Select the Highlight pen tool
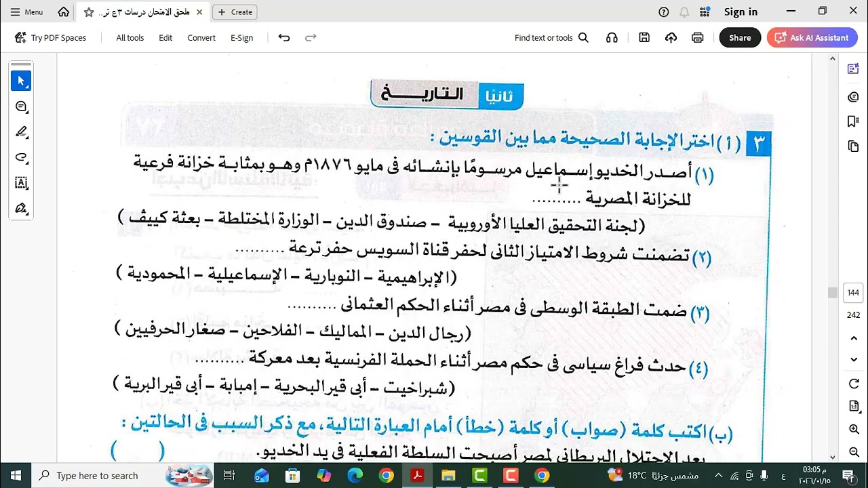Screen dimensions: 868x488 point(21,132)
